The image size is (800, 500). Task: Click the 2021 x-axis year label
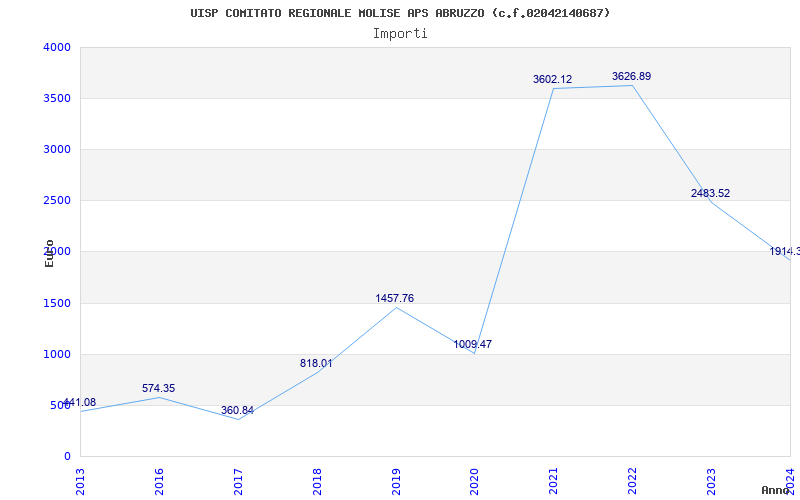click(x=554, y=482)
